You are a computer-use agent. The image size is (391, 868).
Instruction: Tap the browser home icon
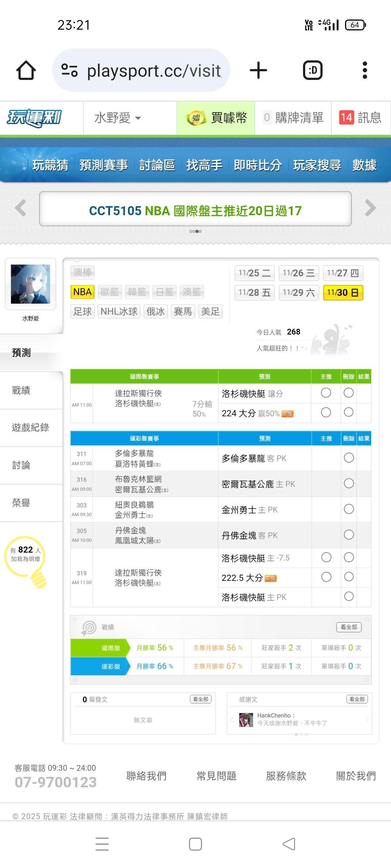[26, 70]
